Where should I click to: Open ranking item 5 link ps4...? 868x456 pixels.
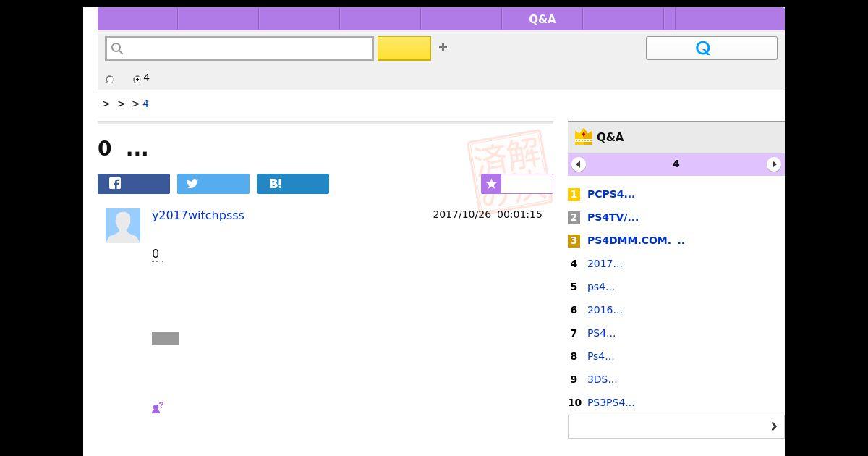click(x=601, y=287)
